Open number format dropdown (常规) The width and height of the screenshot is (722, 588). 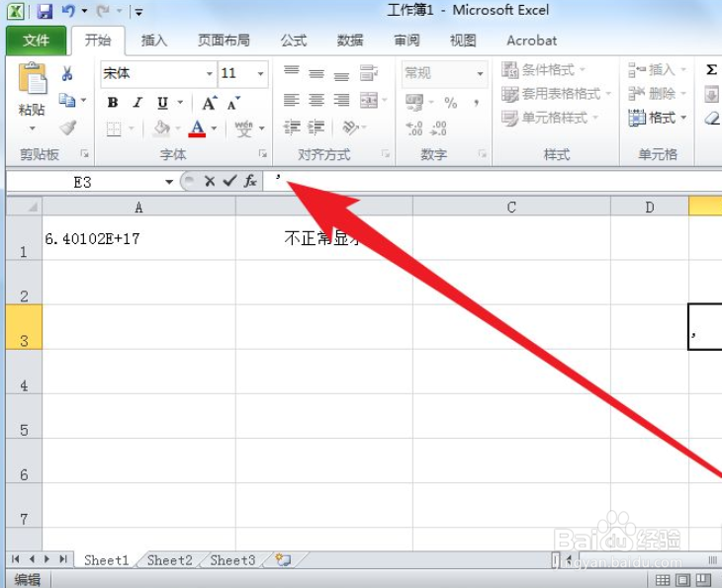click(x=480, y=73)
